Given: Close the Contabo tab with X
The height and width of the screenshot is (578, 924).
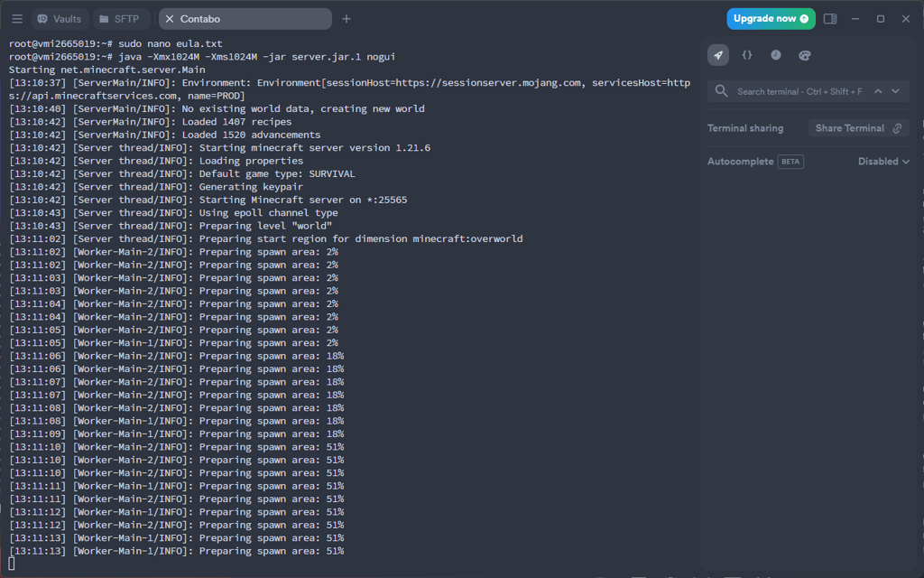Looking at the screenshot, I should 170,19.
